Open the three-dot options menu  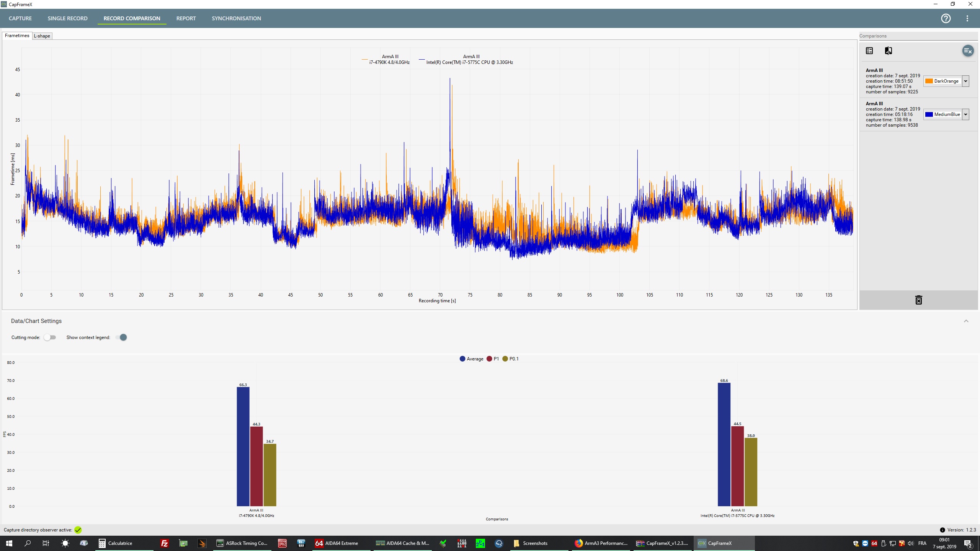coord(967,18)
